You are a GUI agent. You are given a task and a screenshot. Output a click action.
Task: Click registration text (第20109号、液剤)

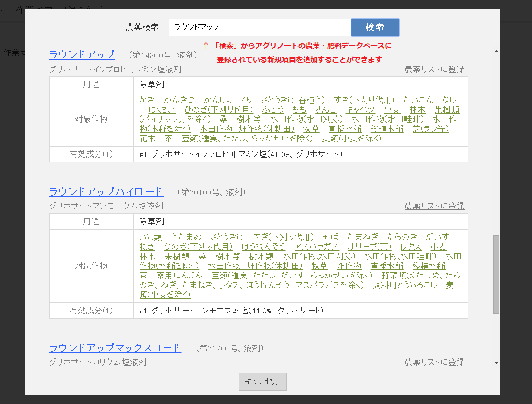(x=212, y=193)
